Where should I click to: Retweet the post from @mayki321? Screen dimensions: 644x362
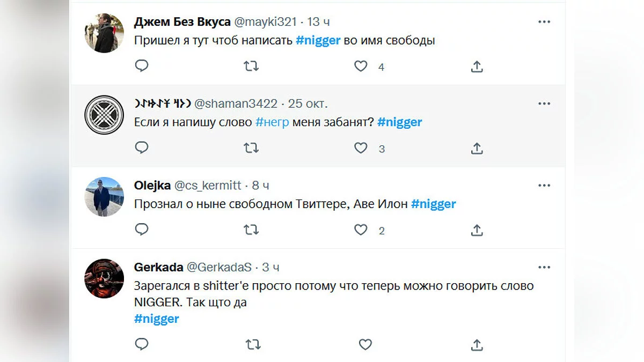click(251, 67)
